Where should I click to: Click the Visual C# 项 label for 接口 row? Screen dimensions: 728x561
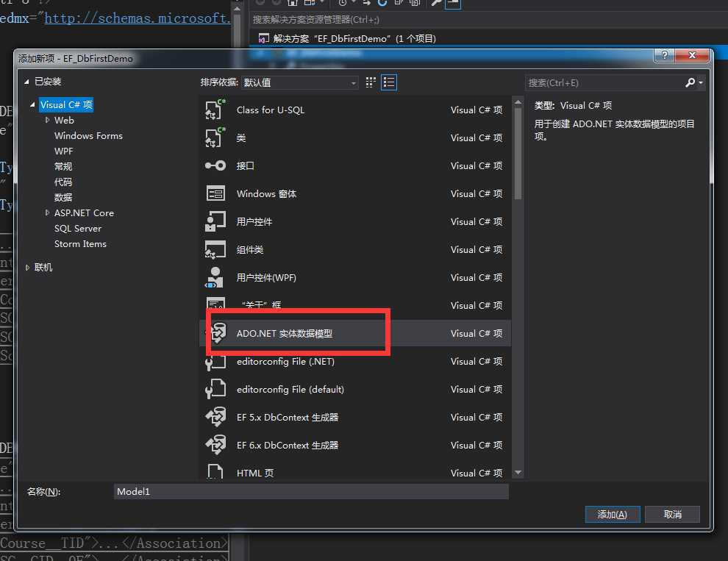[x=477, y=165]
